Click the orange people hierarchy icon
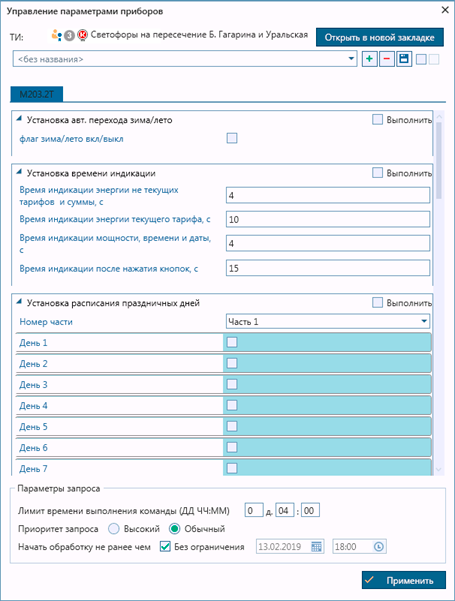The width and height of the screenshot is (455, 601). pyautogui.click(x=56, y=35)
